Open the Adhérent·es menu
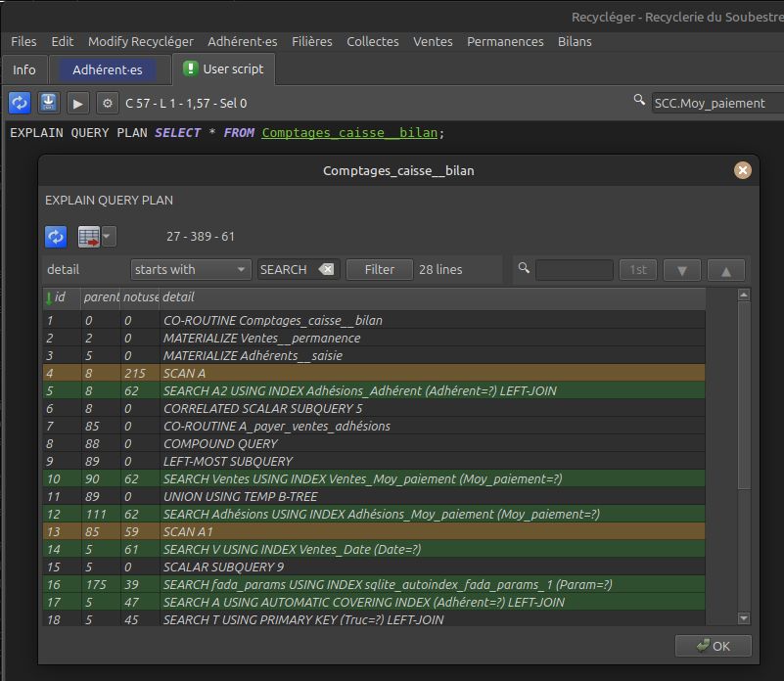This screenshot has width=784, height=681. tap(243, 41)
